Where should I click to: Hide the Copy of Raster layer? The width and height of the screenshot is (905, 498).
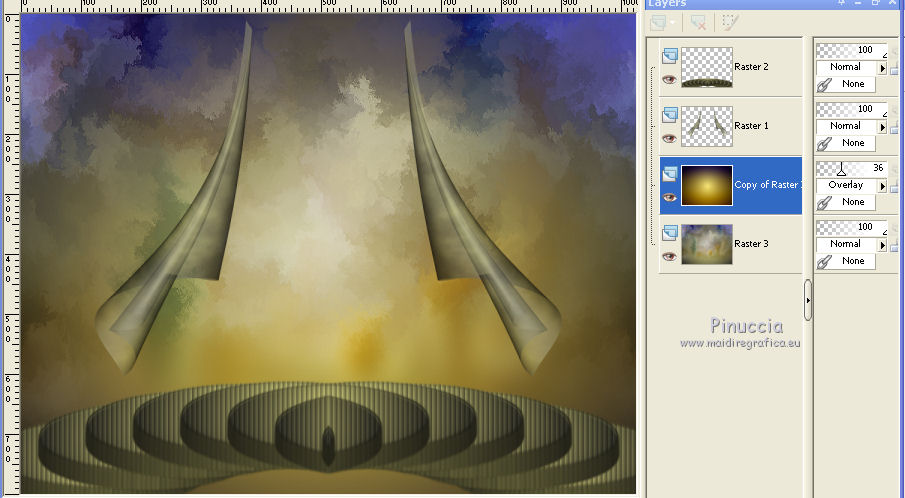pos(669,197)
